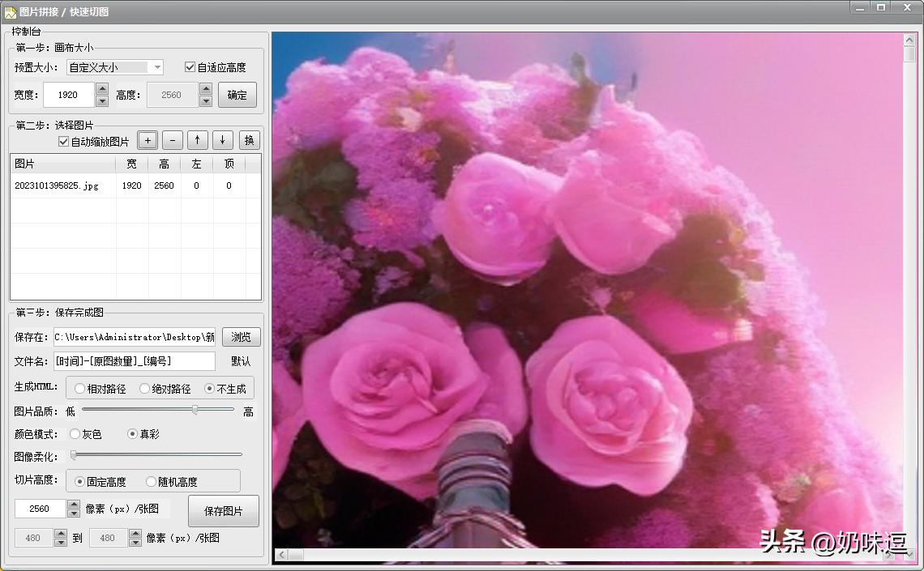924x571 pixels.
Task: Choose 灰色 color mode
Action: [75, 434]
